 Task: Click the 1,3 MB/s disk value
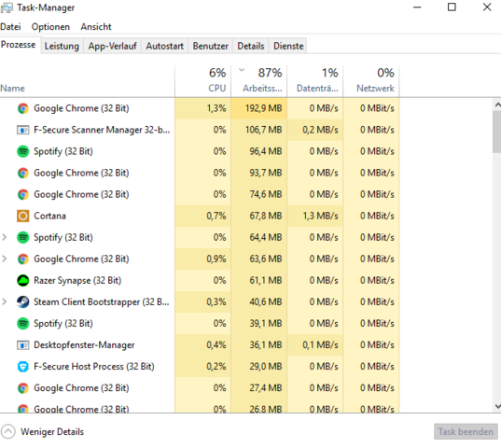[x=321, y=216]
